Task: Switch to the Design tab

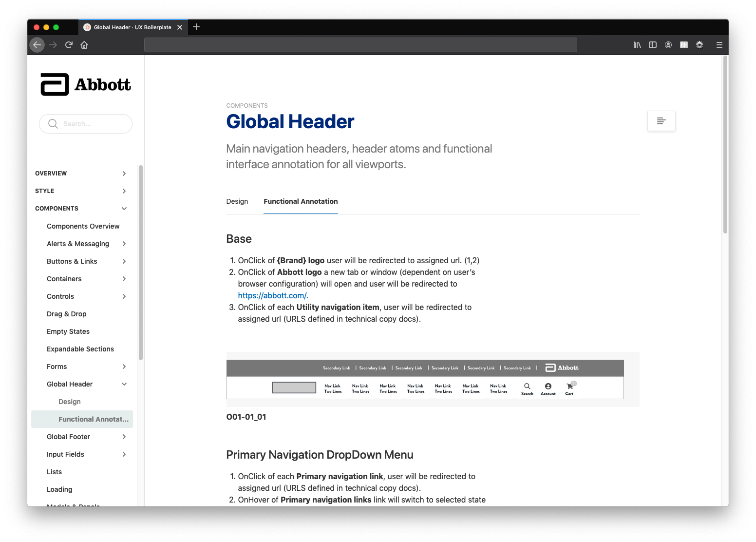Action: tap(237, 201)
